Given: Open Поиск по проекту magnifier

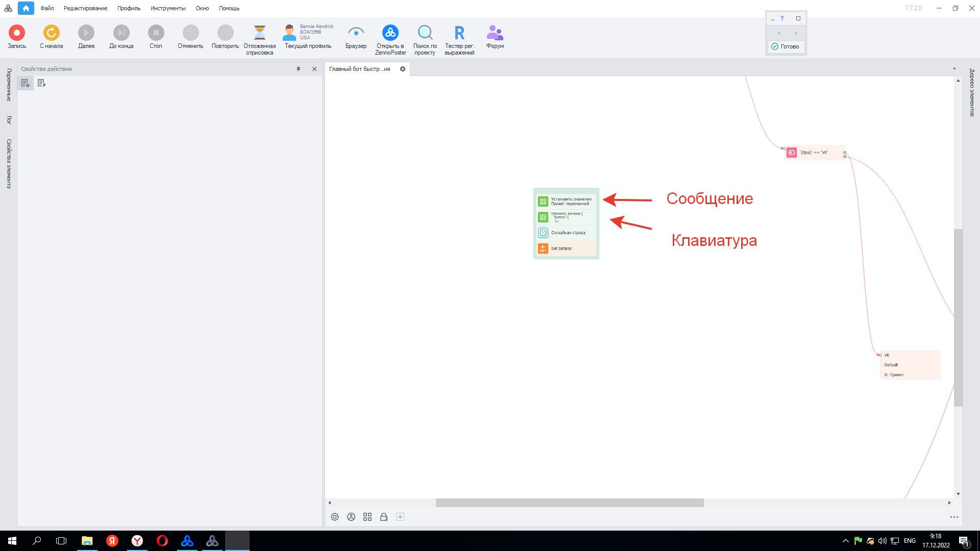Looking at the screenshot, I should click(x=425, y=33).
